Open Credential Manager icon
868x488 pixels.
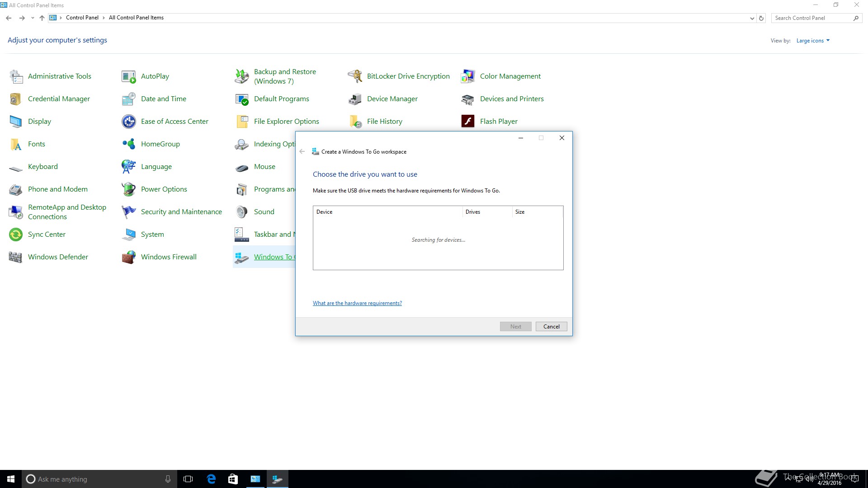click(16, 99)
